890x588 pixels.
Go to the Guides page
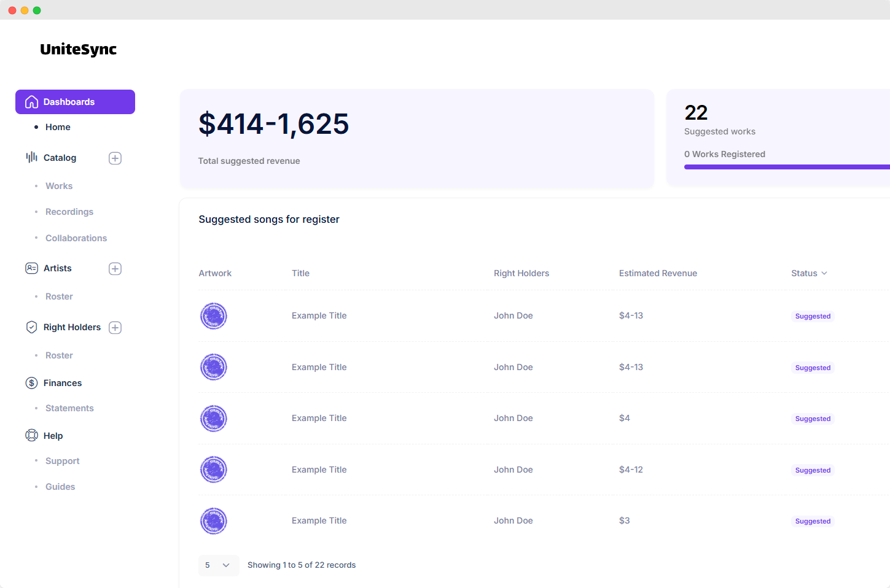coord(60,486)
